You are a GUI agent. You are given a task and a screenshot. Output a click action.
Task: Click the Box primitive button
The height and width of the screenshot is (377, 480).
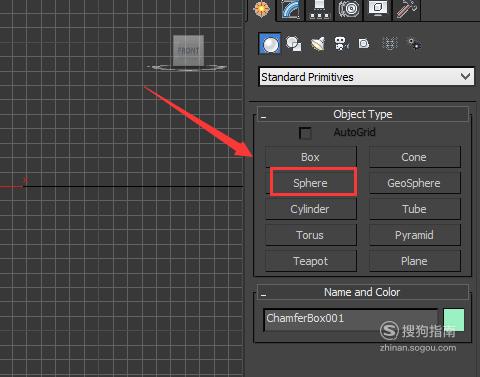coord(311,157)
